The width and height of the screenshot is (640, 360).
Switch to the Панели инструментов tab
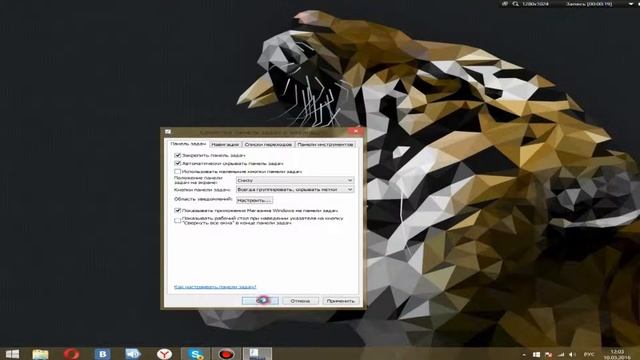click(325, 144)
